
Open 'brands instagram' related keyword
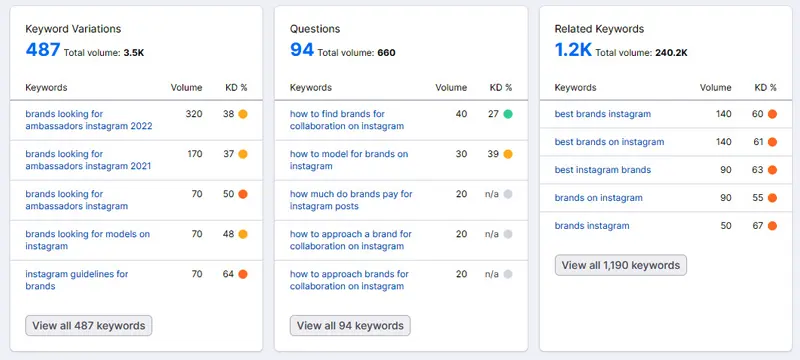[592, 226]
